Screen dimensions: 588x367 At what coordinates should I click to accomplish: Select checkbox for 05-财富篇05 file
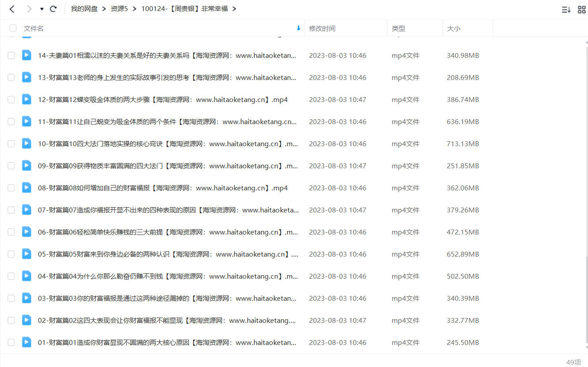[11, 254]
